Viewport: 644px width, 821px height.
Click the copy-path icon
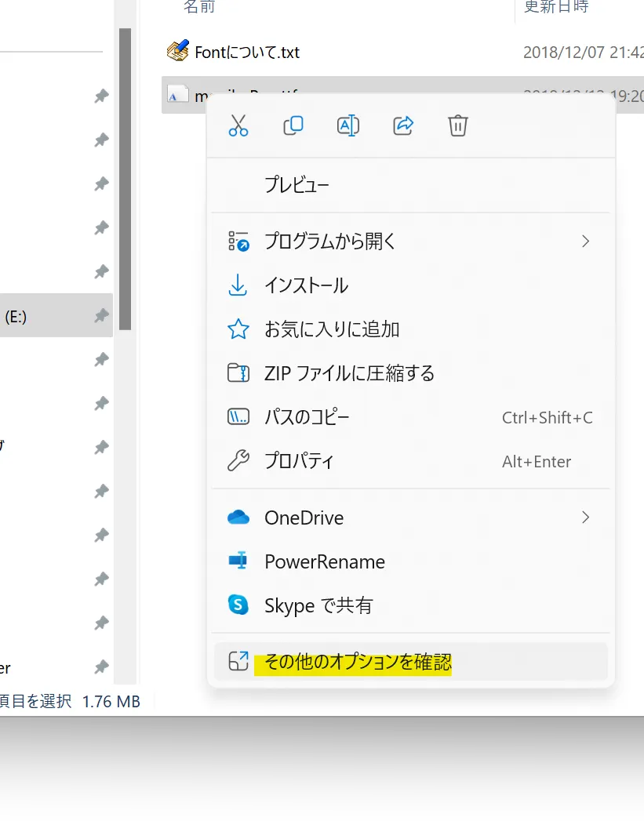click(x=238, y=417)
